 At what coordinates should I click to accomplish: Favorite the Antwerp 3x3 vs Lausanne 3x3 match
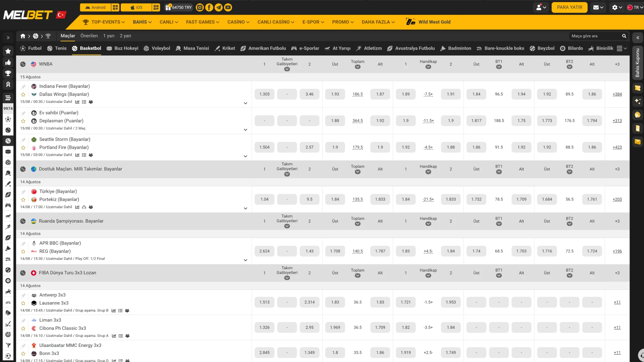coord(23,303)
